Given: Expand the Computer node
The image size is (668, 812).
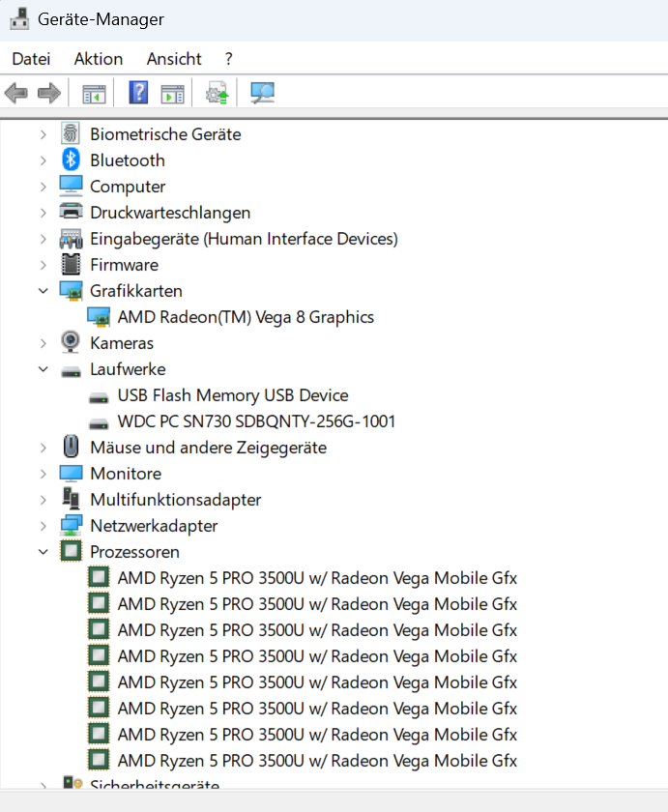Looking at the screenshot, I should (x=44, y=187).
